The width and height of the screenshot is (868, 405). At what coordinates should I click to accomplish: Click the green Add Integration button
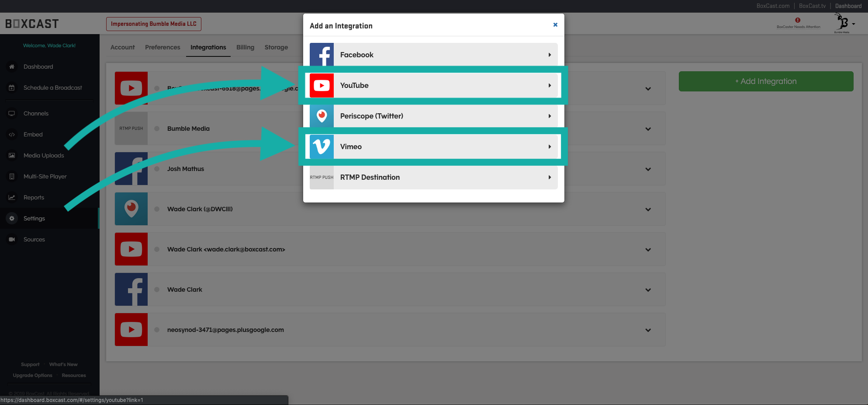point(766,81)
